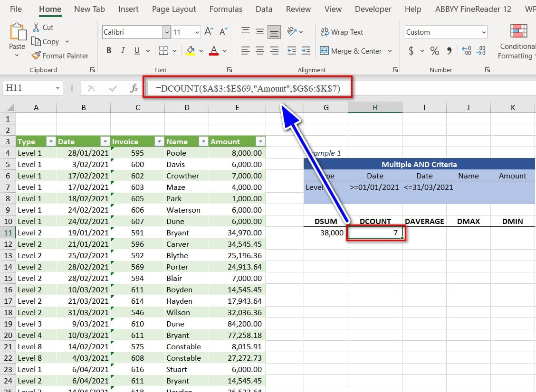Click the Cut scissors icon
The width and height of the screenshot is (536, 392).
click(x=36, y=28)
